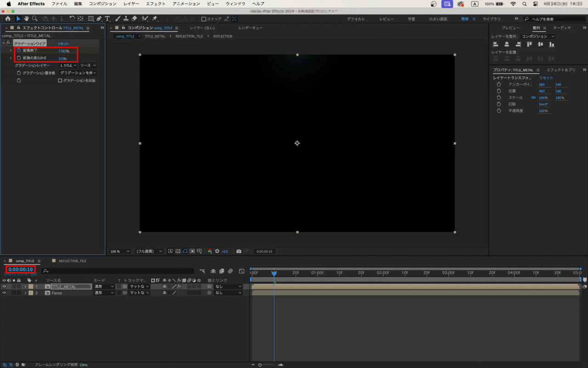Switch to レンダーキュー tab
Screen dimensions: 588x368
(x=250, y=28)
